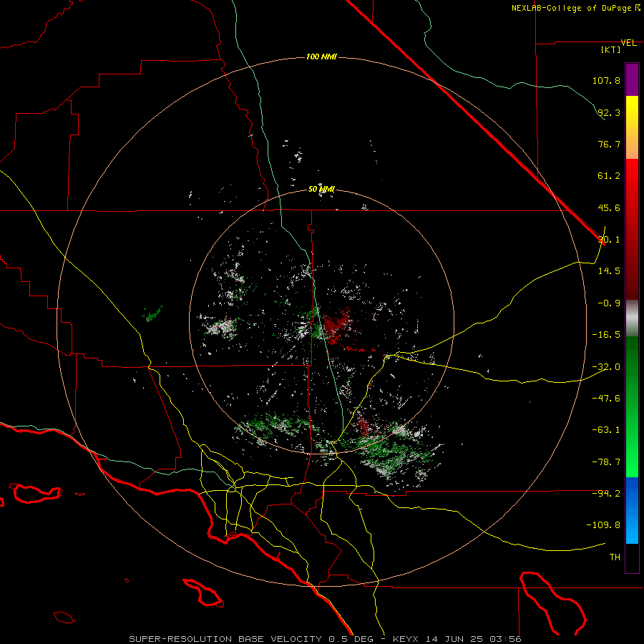Pick the blue segment of the color bar
Screen dimensions: 644x644
tap(632, 510)
